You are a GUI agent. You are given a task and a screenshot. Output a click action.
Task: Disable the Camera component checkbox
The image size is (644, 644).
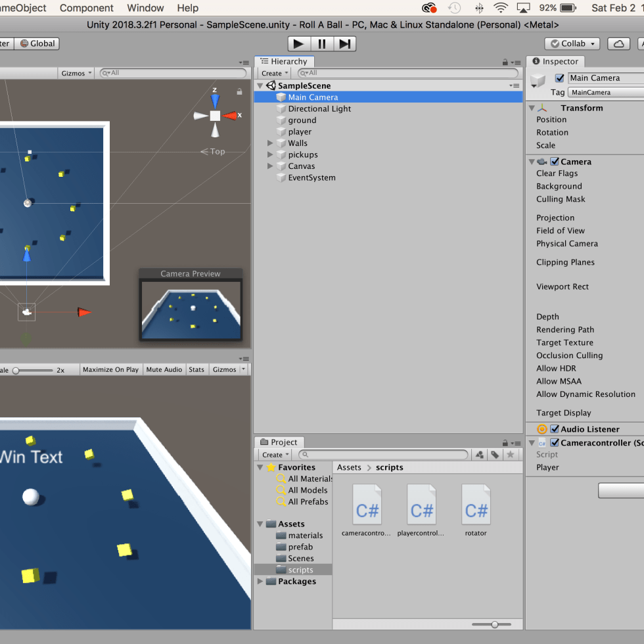[x=555, y=162]
